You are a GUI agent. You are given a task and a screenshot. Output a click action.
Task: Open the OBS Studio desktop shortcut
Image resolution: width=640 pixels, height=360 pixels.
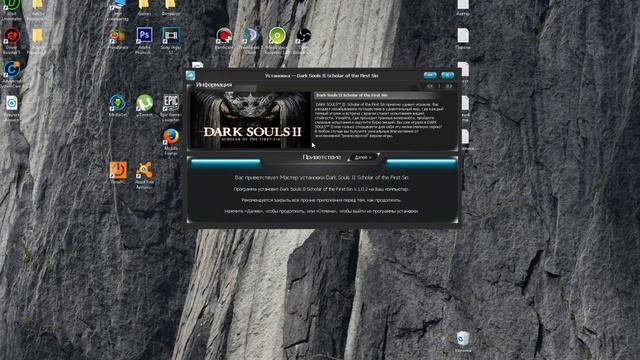302,40
